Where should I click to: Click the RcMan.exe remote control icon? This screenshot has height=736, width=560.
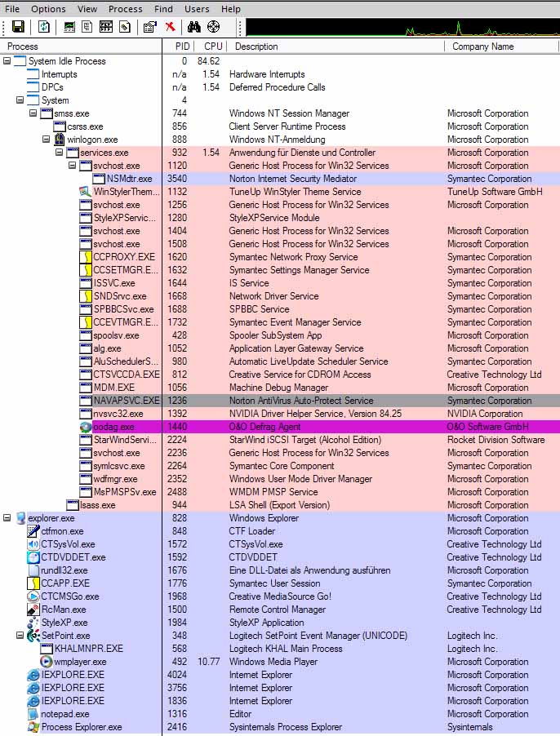click(x=33, y=610)
